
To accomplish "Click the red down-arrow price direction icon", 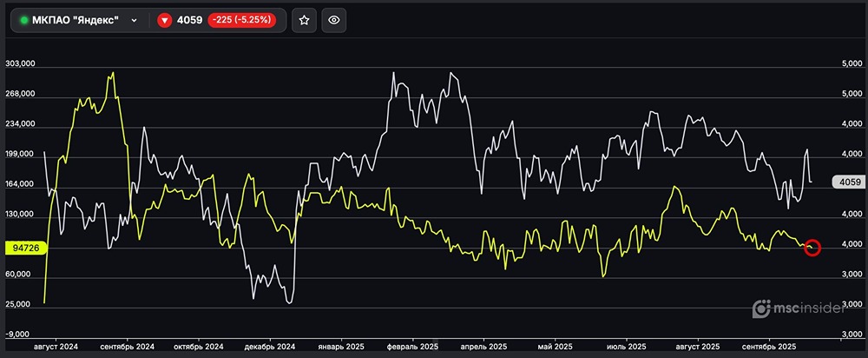I will pos(166,20).
